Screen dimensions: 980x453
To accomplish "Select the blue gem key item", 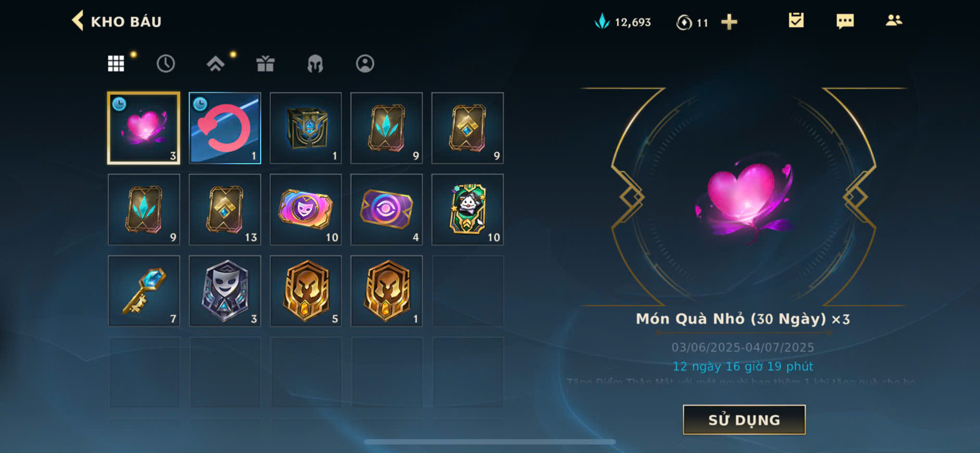I will point(144,291).
